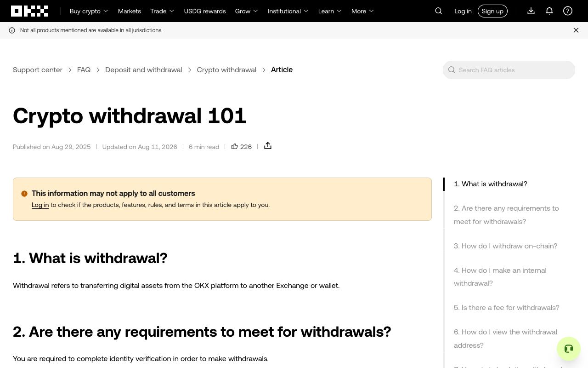Open the notifications bell icon
The image size is (588, 368).
click(549, 11)
